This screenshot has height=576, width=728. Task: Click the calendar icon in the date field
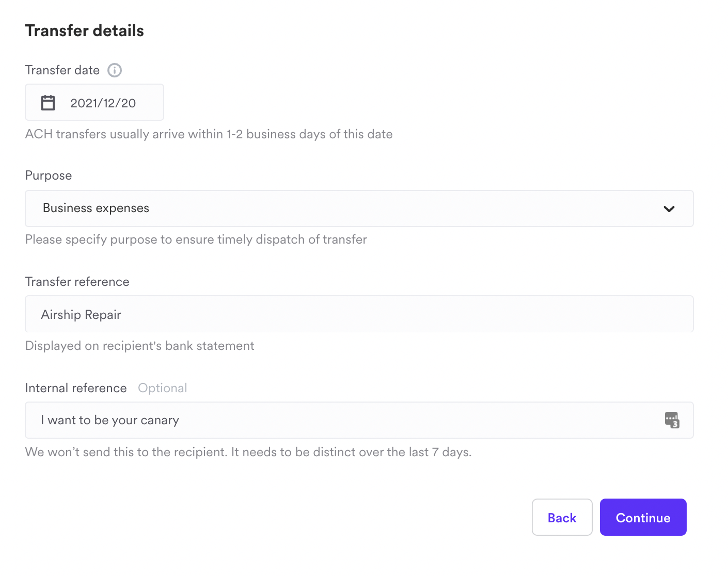(48, 103)
